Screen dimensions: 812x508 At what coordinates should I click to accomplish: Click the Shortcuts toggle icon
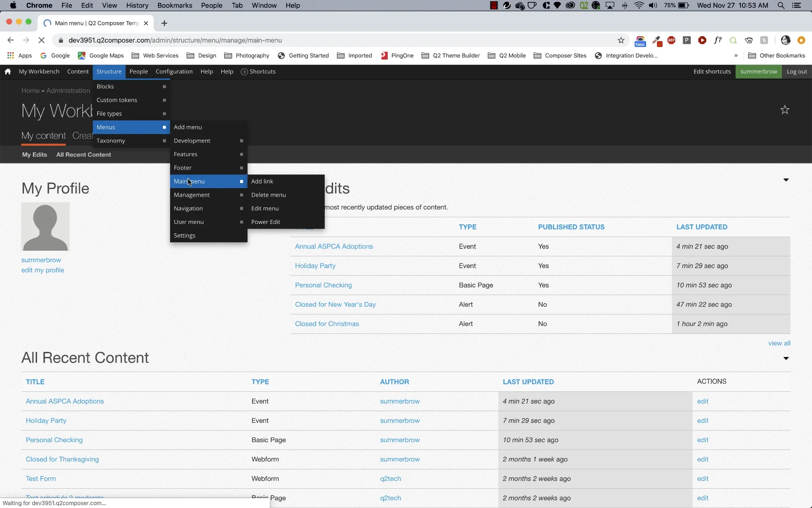244,71
